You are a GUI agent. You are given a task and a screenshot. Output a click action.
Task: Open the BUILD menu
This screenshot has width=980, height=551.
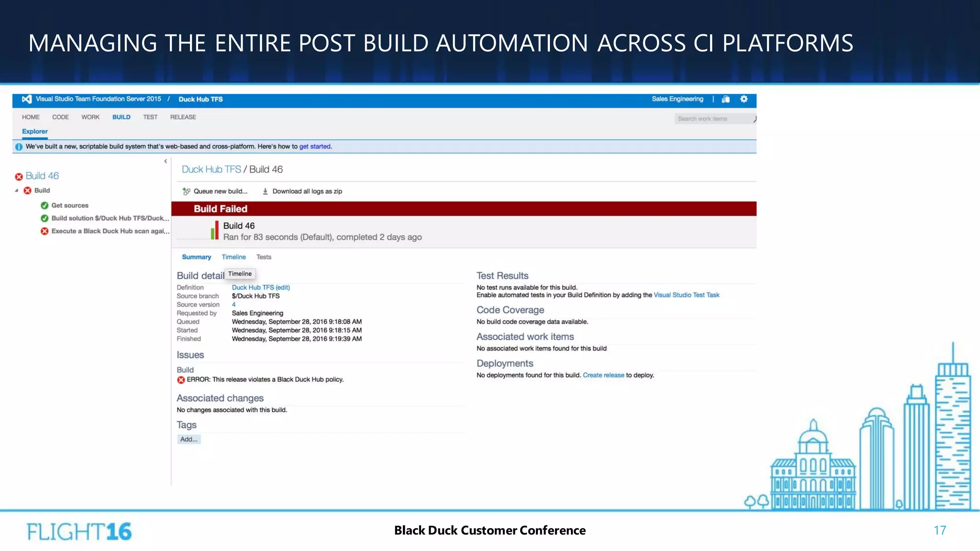[x=122, y=117]
